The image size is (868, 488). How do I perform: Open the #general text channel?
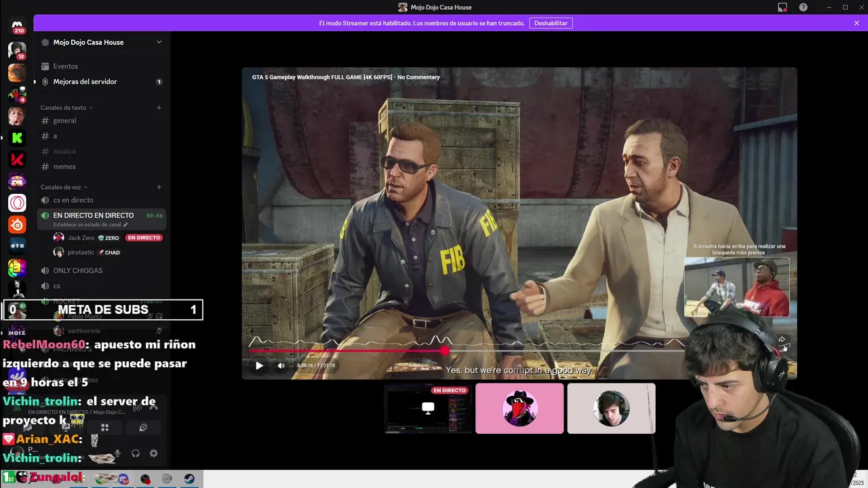click(102, 121)
